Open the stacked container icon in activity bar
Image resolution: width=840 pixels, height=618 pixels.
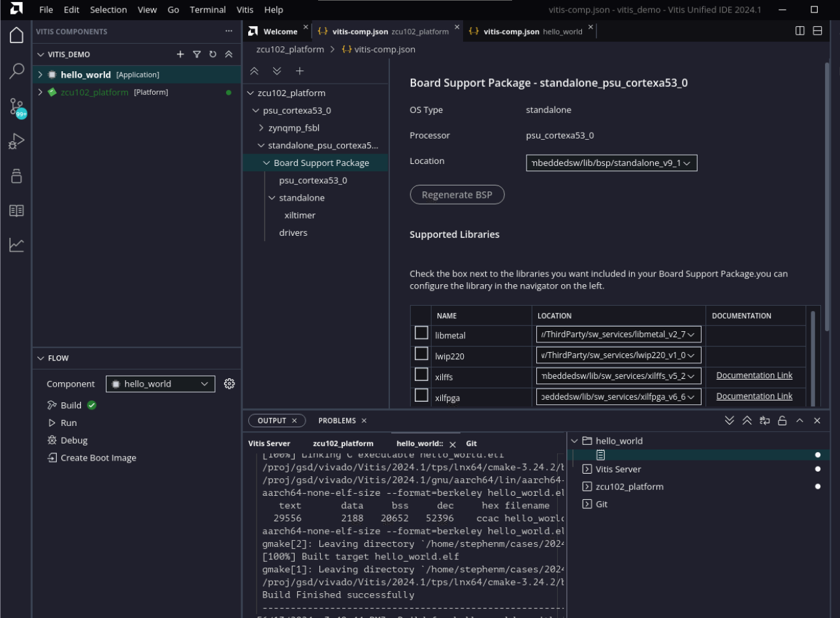tap(16, 175)
